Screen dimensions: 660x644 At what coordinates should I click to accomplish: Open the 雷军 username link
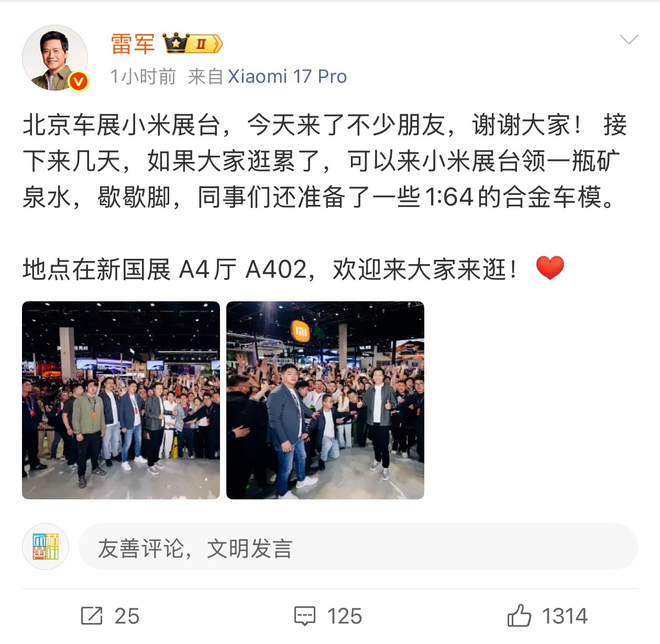tap(133, 43)
